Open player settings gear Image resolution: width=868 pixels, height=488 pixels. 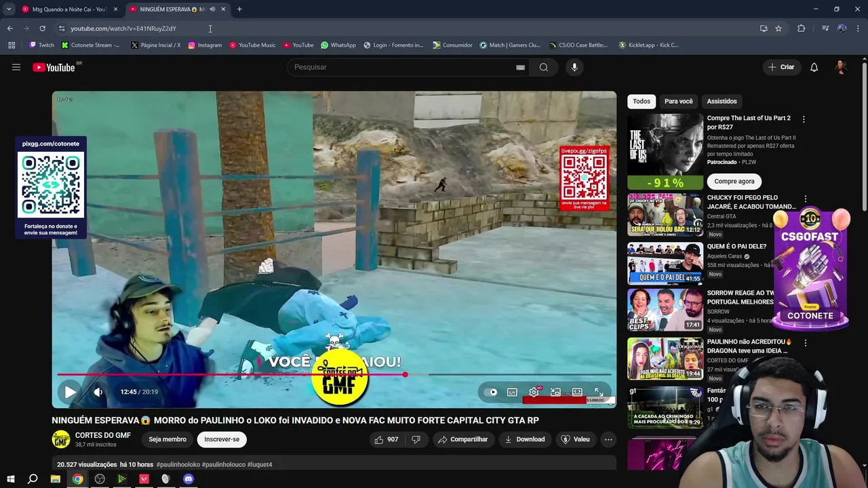tap(534, 392)
